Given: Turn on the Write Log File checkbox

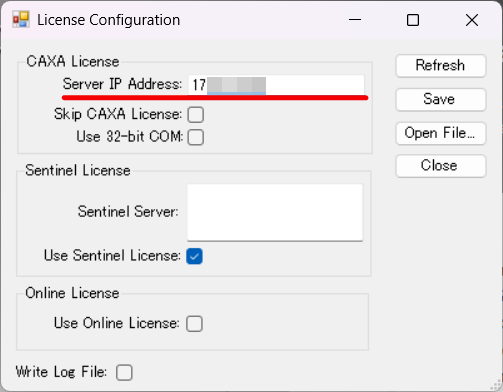Looking at the screenshot, I should point(124,372).
